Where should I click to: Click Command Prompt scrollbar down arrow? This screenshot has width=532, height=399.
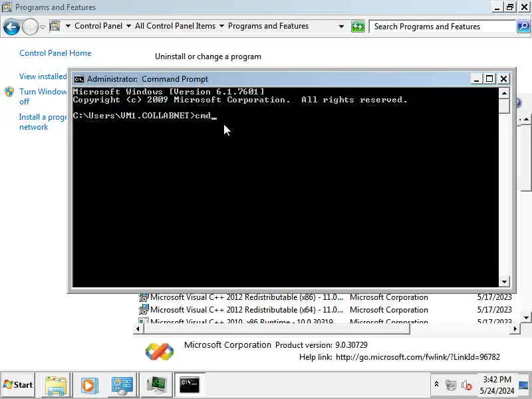(504, 281)
